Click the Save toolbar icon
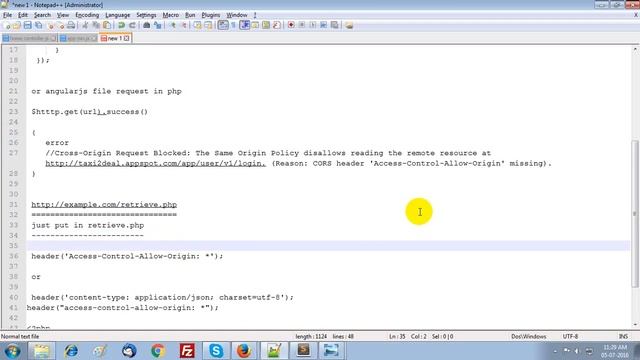The height and width of the screenshot is (360, 640). (27, 25)
